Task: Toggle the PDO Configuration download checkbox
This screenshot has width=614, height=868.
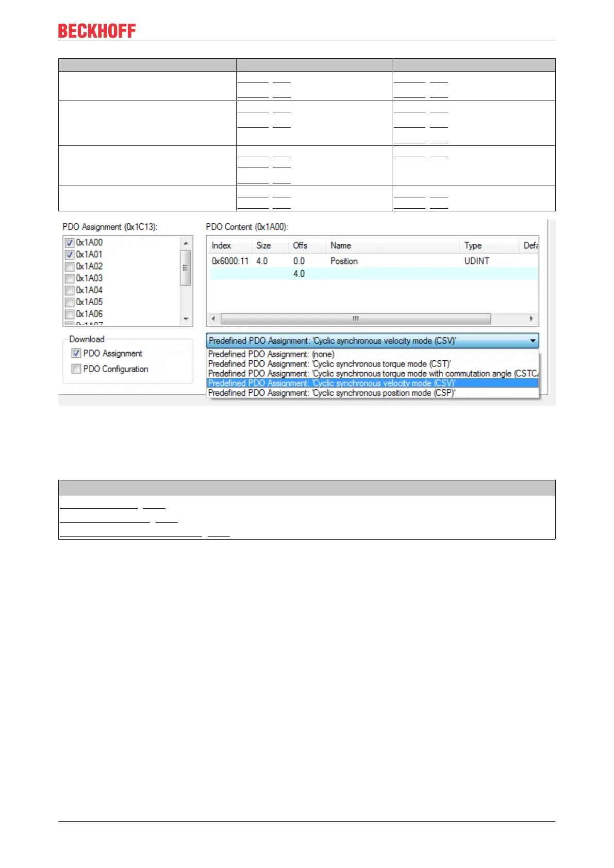Action: click(x=76, y=369)
